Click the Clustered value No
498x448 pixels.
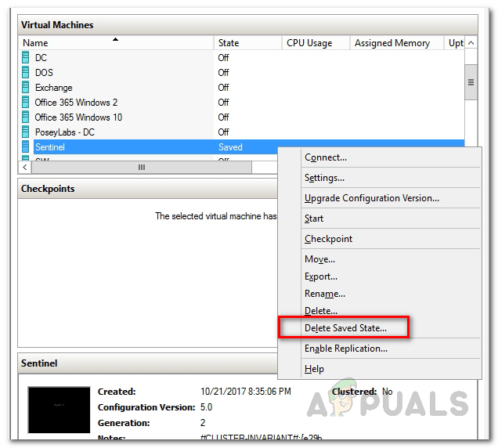tap(387, 392)
